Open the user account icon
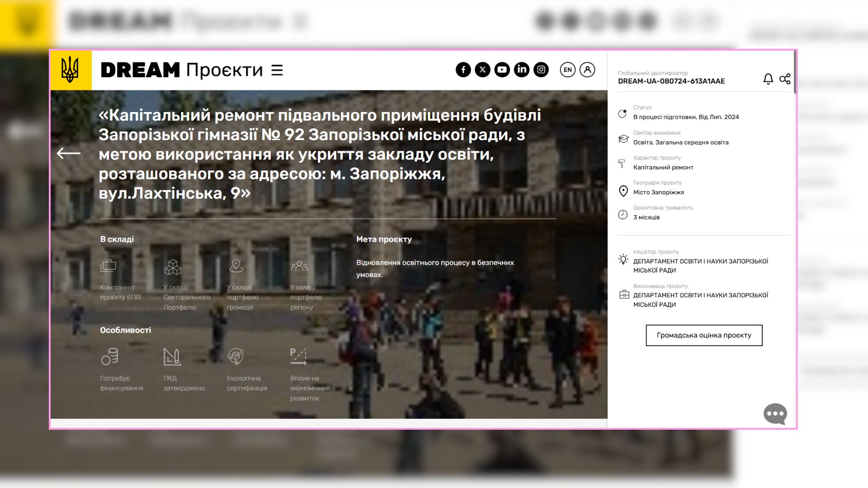Image resolution: width=868 pixels, height=488 pixels. click(587, 70)
